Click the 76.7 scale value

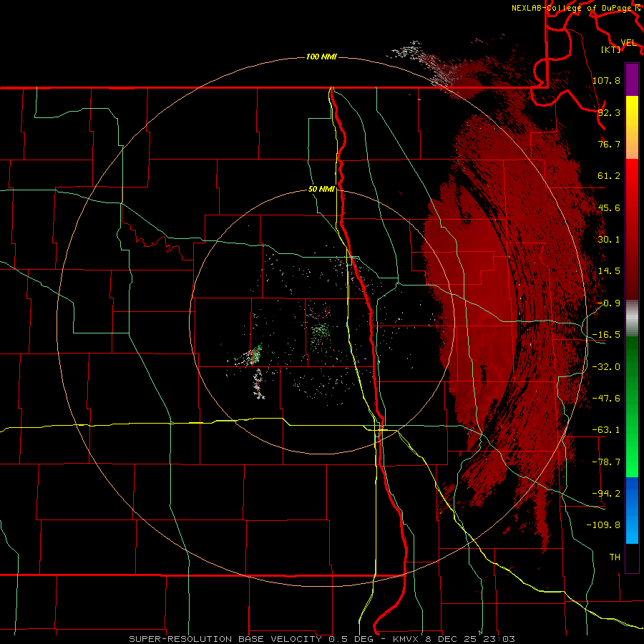point(609,144)
